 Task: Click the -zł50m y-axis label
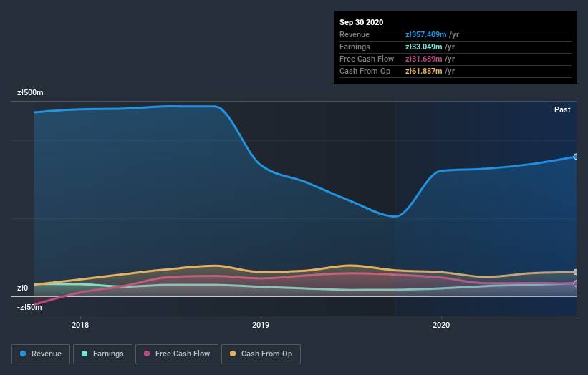tap(29, 308)
